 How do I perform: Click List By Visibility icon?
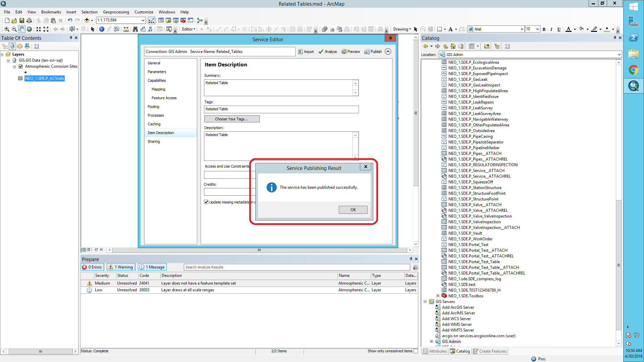point(20,46)
